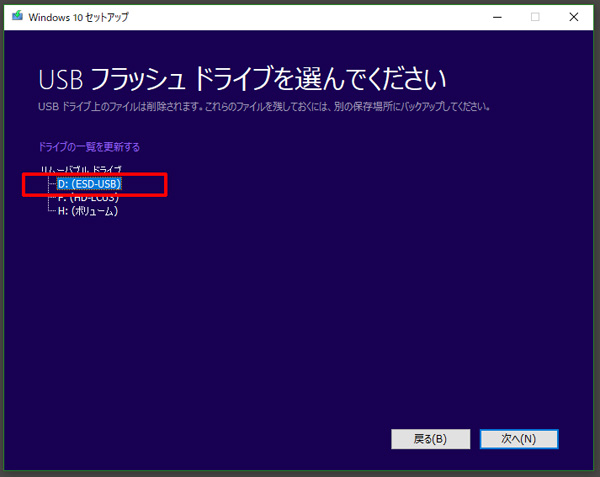
Task: Select the D: (ESD-USB) drive
Action: pyautogui.click(x=89, y=184)
